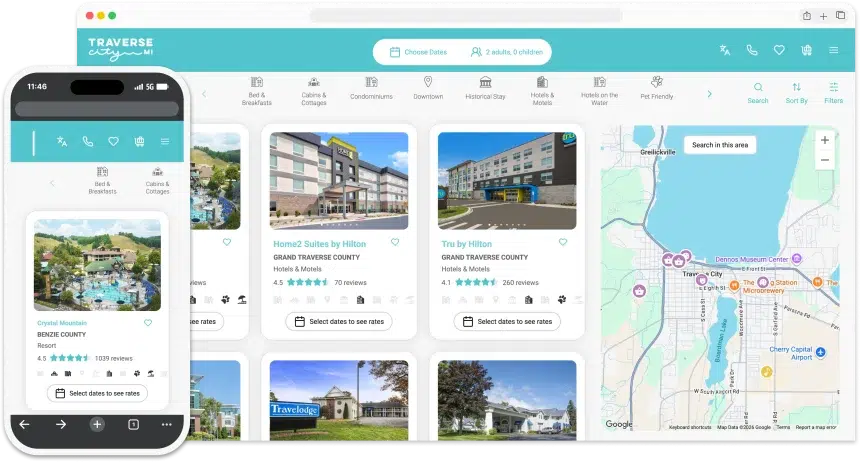Image resolution: width=860 pixels, height=462 pixels.
Task: Open Keyboard shortcuts on the map
Action: 690,427
